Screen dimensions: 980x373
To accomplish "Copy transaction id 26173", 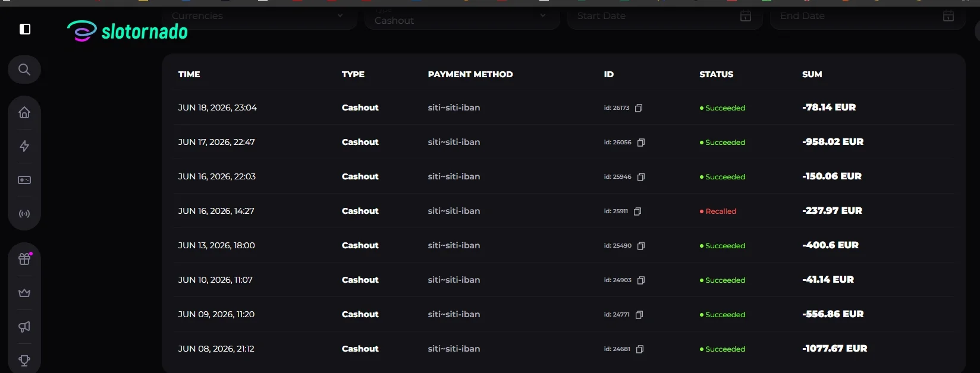I will click(x=639, y=108).
